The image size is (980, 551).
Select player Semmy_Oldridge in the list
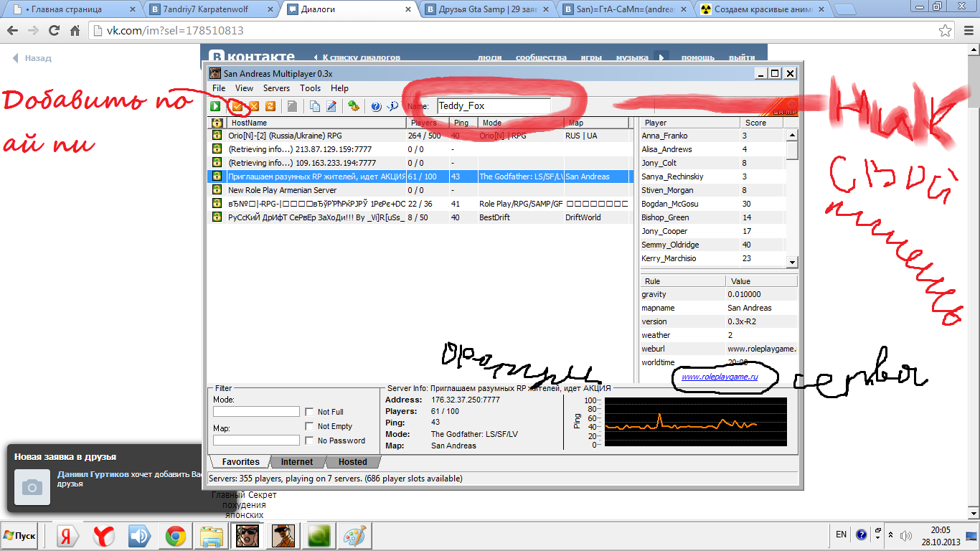pos(712,245)
